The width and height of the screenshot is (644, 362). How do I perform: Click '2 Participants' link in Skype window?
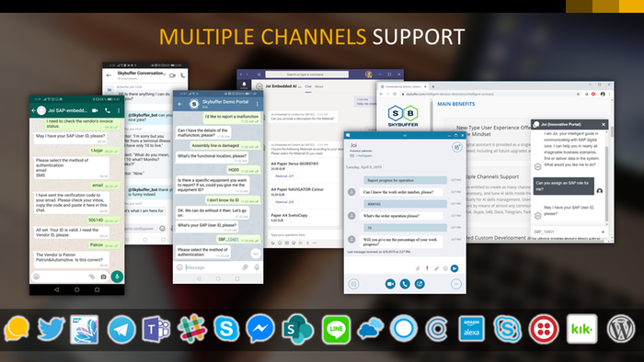pos(363,156)
